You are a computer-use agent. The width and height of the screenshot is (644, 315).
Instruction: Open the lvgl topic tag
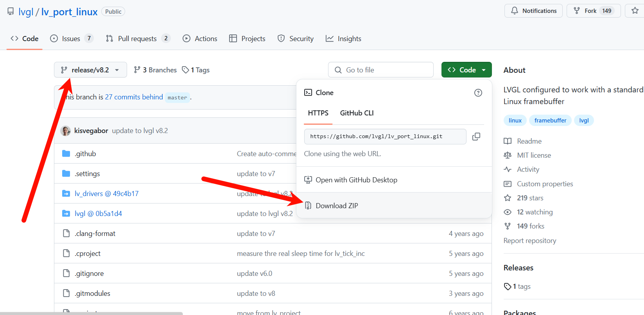[x=584, y=121]
